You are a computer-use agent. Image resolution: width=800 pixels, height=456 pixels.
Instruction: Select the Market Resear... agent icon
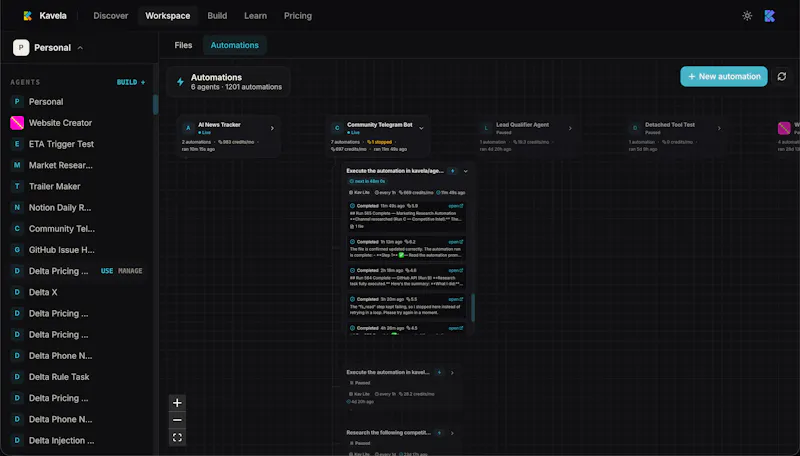tap(17, 165)
